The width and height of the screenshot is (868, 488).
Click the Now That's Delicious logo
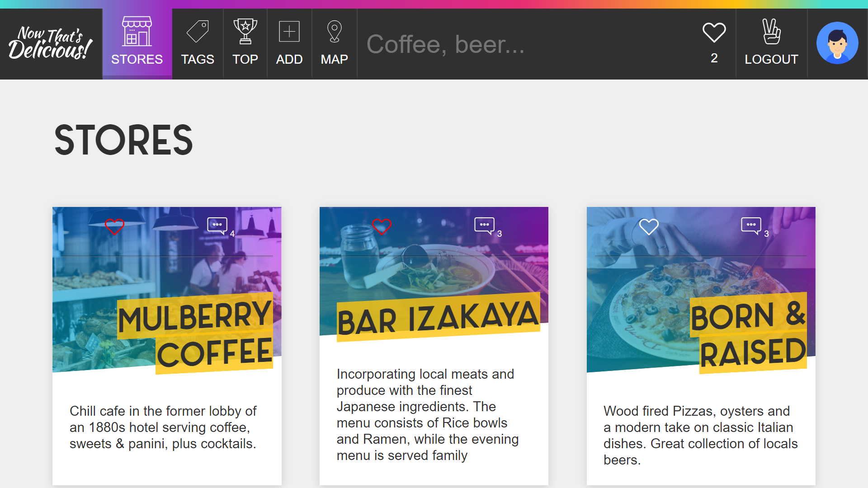(x=50, y=43)
